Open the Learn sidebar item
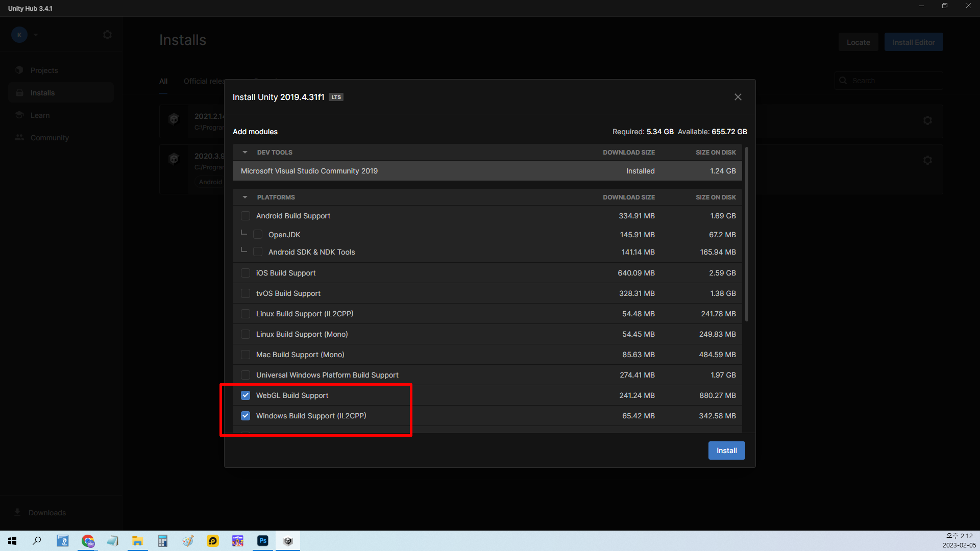The height and width of the screenshot is (551, 980). [40, 115]
